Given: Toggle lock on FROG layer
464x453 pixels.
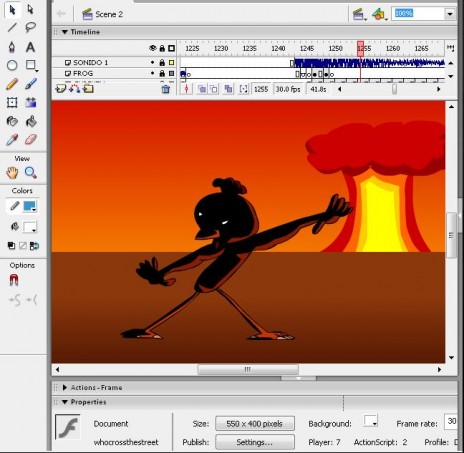Looking at the screenshot, I should point(162,73).
